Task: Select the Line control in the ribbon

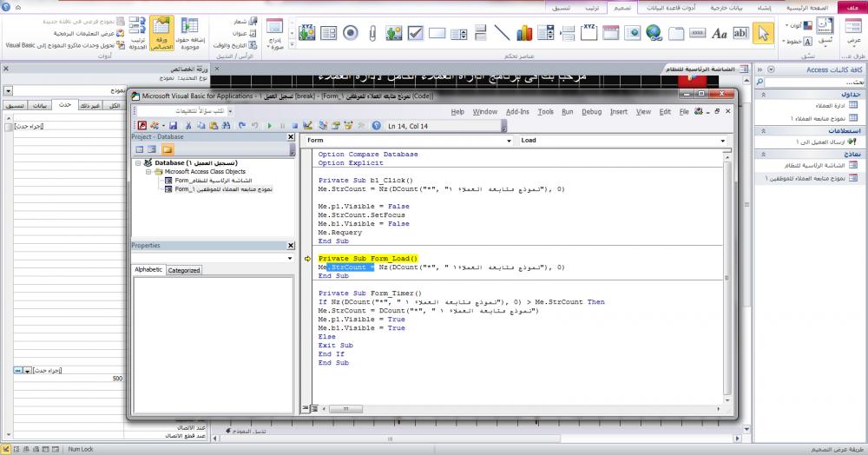Action: [x=502, y=33]
